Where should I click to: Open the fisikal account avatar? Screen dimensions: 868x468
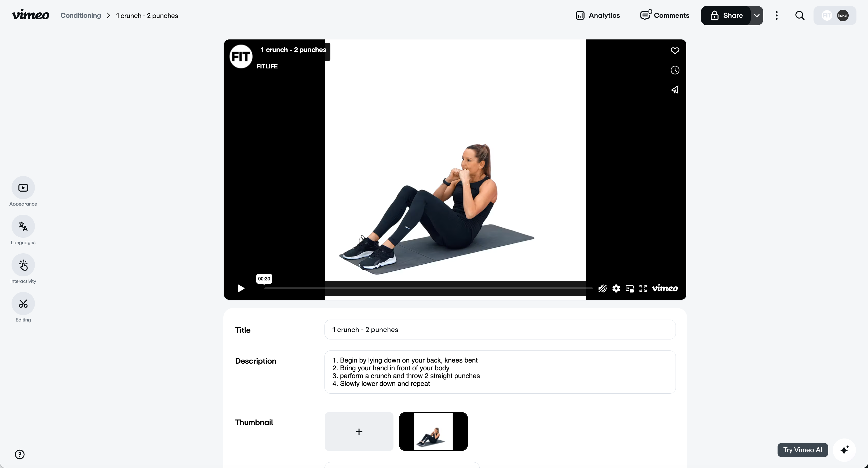click(843, 16)
